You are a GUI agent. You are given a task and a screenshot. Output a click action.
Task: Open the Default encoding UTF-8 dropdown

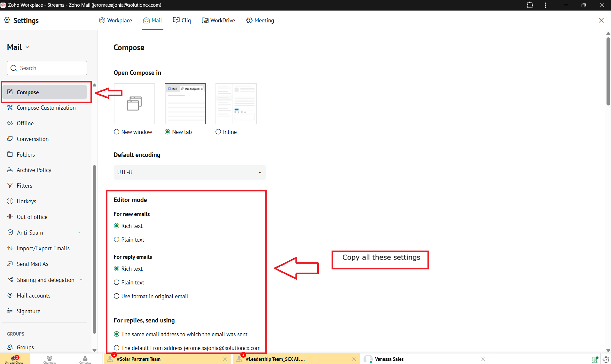189,172
